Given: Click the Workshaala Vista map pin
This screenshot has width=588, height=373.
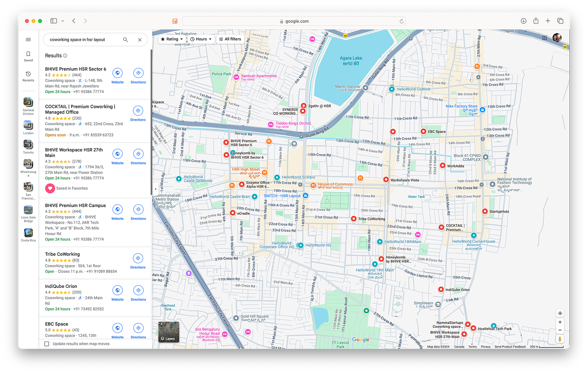Looking at the screenshot, I should point(386,180).
